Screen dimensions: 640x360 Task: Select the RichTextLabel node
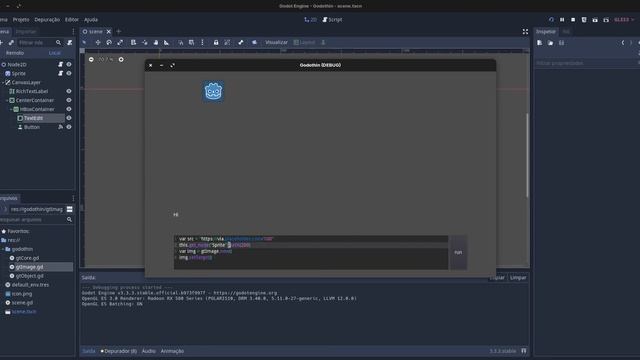32,91
